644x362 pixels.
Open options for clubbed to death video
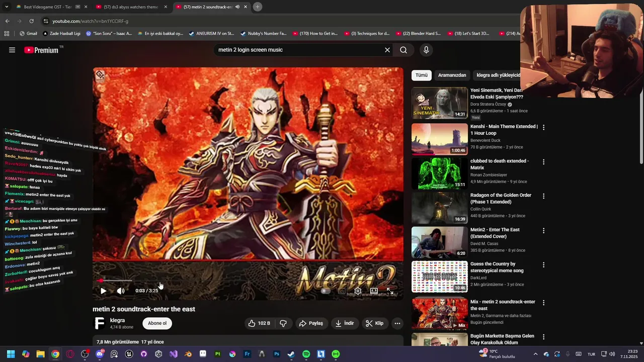[x=543, y=162]
